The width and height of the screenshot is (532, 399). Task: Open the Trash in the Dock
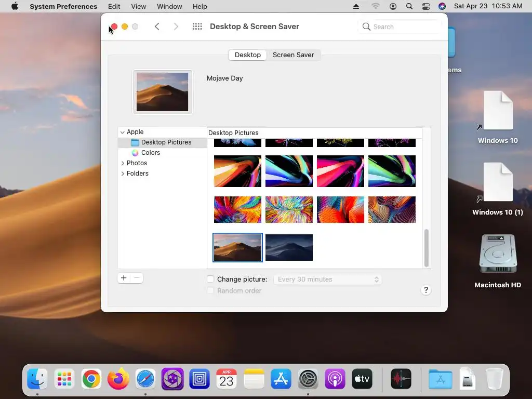[495, 379]
